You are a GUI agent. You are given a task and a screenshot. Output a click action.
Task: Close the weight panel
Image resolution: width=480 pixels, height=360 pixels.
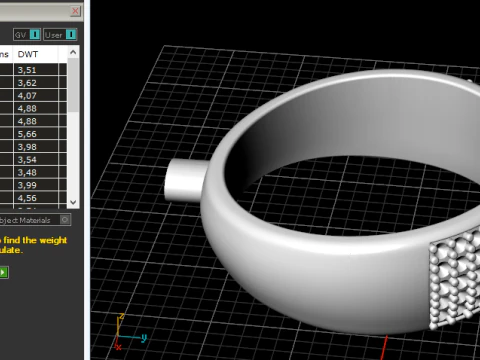click(x=75, y=11)
